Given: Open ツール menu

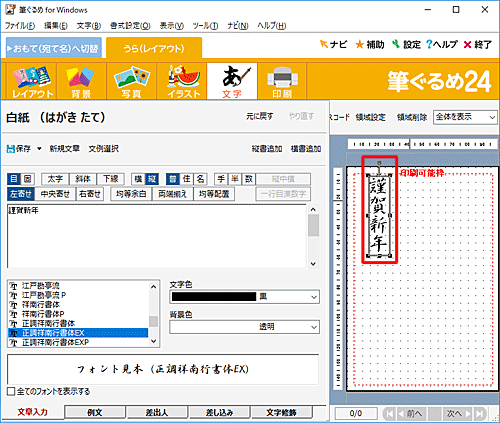Looking at the screenshot, I should tap(205, 26).
